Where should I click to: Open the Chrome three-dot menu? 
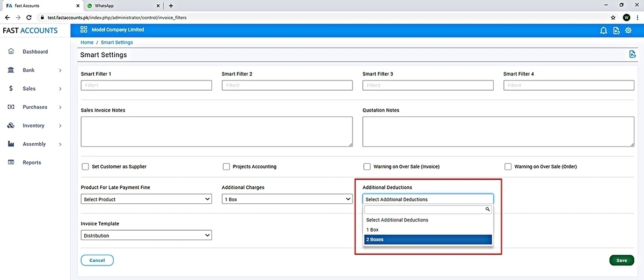coord(637,17)
